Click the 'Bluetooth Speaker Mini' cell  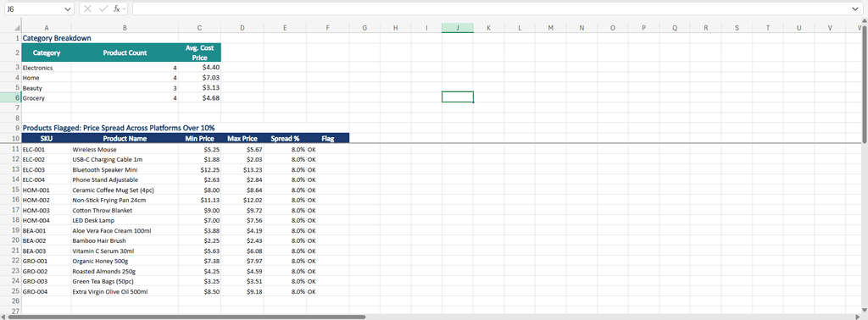(125, 169)
